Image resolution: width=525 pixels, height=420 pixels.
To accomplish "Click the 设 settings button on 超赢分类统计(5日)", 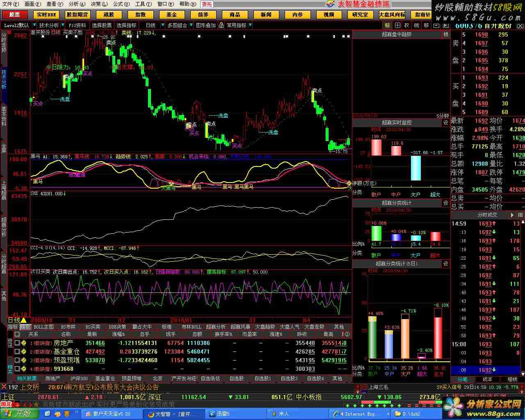I will (446, 264).
